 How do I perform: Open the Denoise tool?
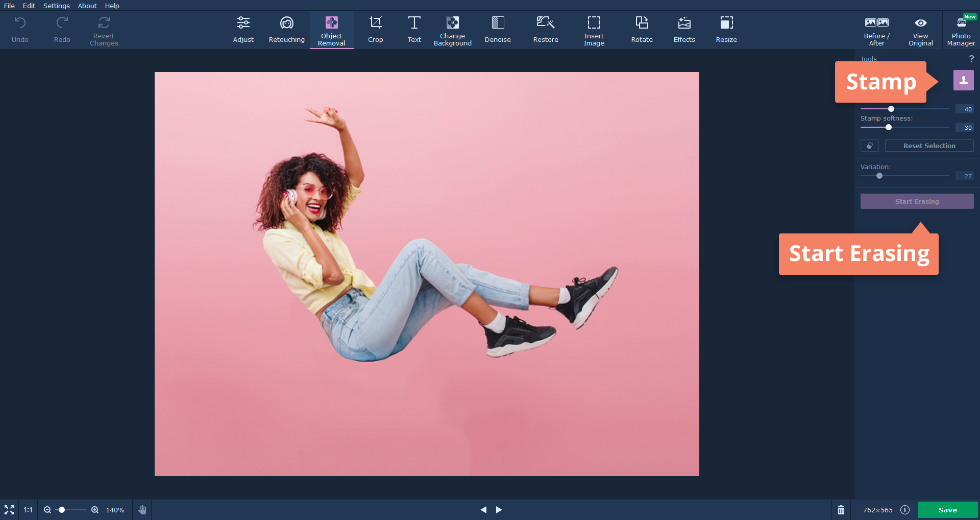498,30
